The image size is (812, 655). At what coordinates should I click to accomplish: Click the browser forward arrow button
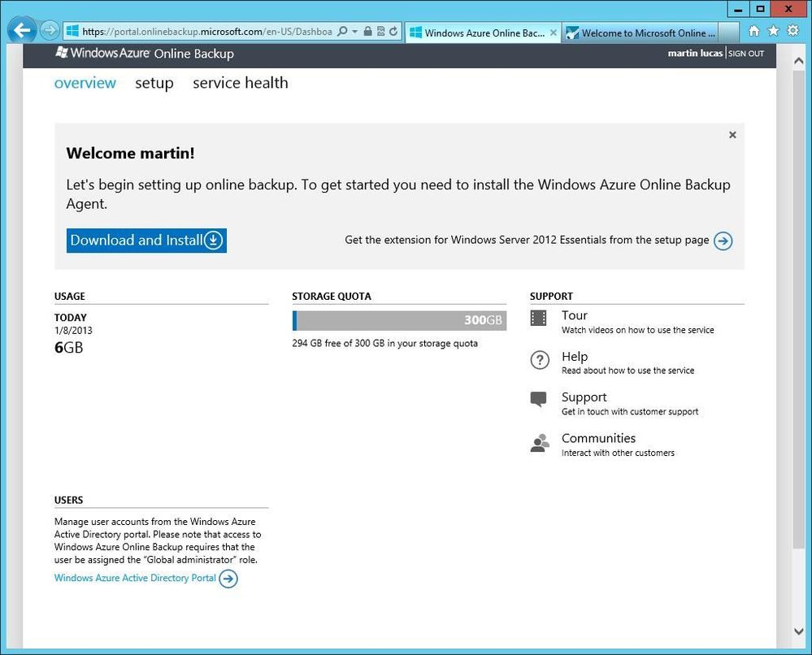[x=50, y=31]
